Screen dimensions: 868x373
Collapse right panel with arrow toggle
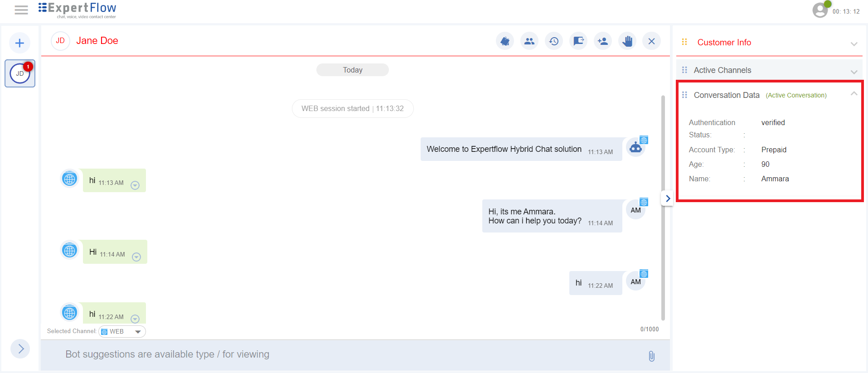click(667, 199)
